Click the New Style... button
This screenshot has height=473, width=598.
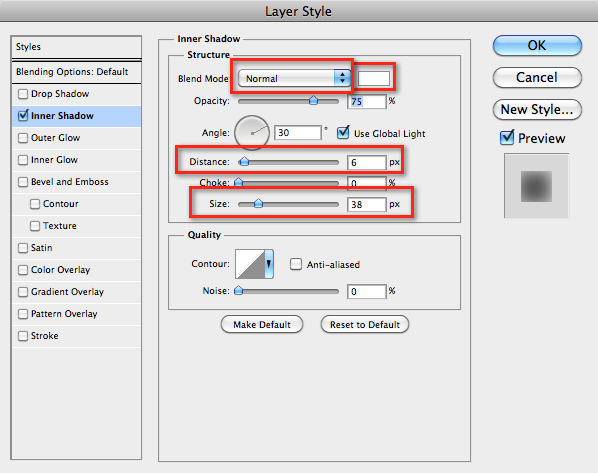pos(537,109)
